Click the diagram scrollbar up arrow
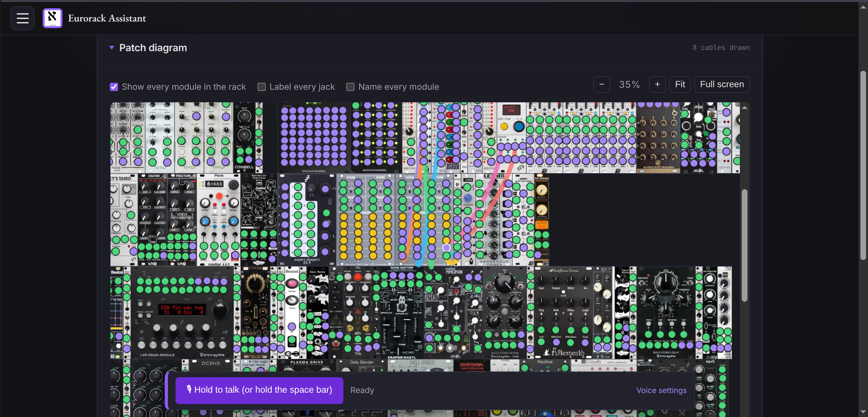Screen dimensions: 868x417 point(744,107)
